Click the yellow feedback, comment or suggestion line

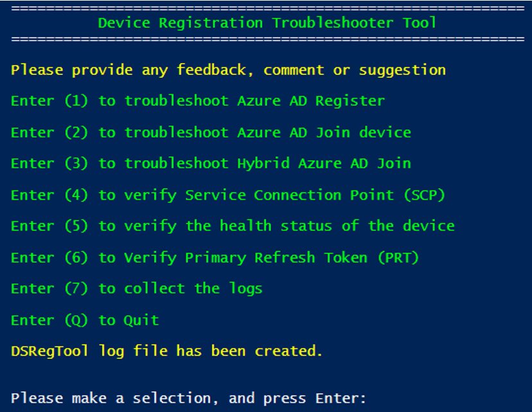pos(228,70)
